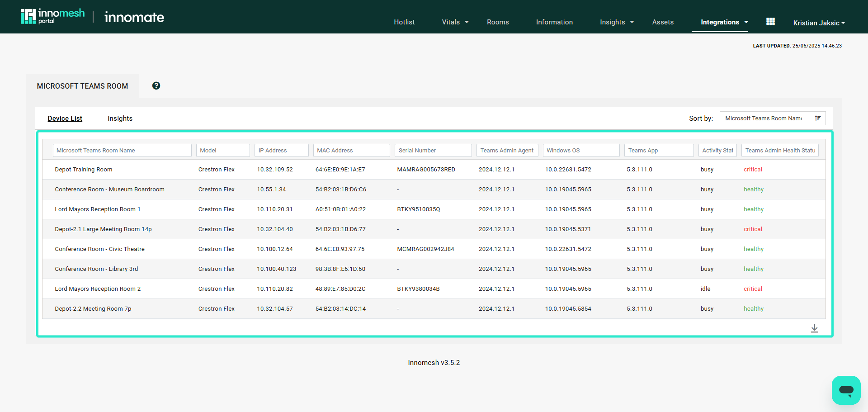Click MAC address 48:89:E7:85:D0:2C
This screenshot has width=868, height=412.
pyautogui.click(x=340, y=289)
